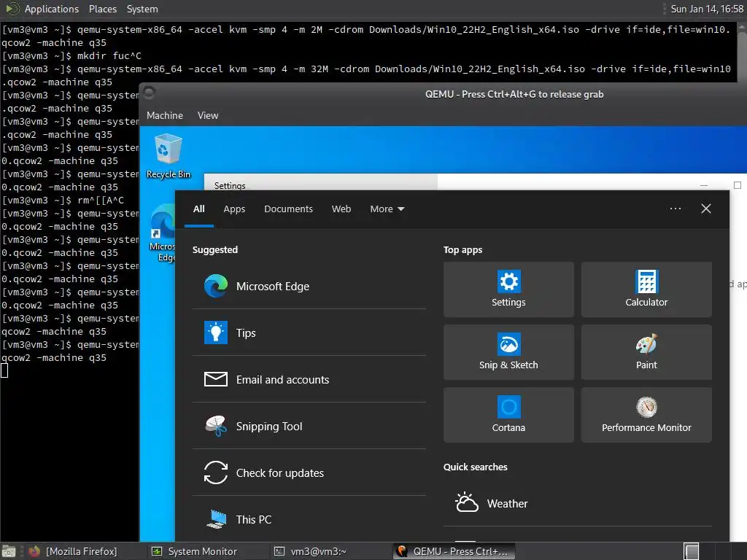This screenshot has width=747, height=560.
Task: Click the clock showing Sun Jan 14
Action: 706,9
